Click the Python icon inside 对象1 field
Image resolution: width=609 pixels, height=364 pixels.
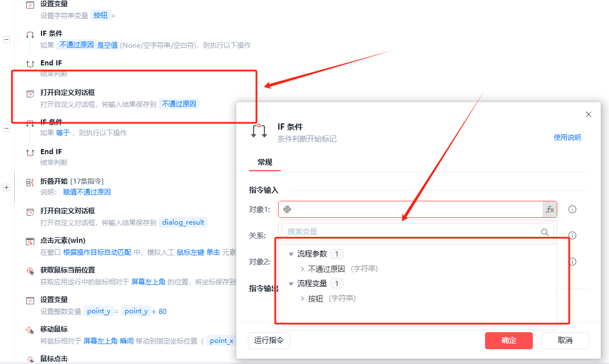[x=287, y=209]
